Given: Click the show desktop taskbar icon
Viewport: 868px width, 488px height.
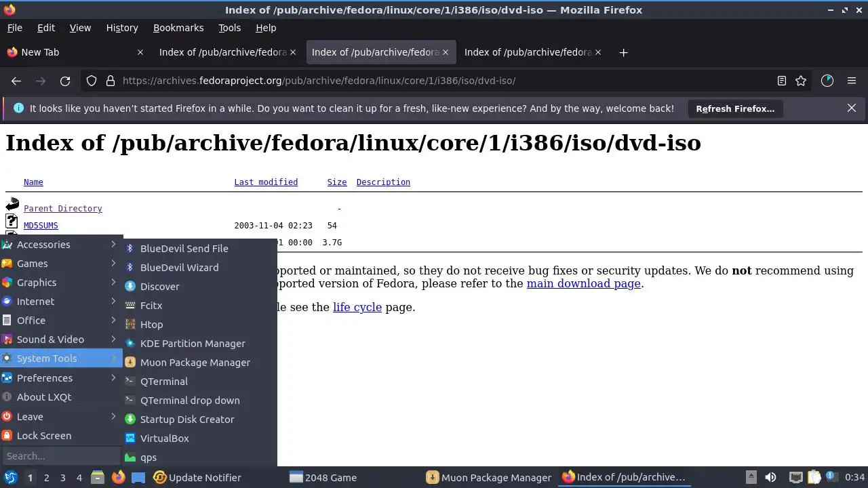Looking at the screenshot, I should pyautogui.click(x=138, y=477).
